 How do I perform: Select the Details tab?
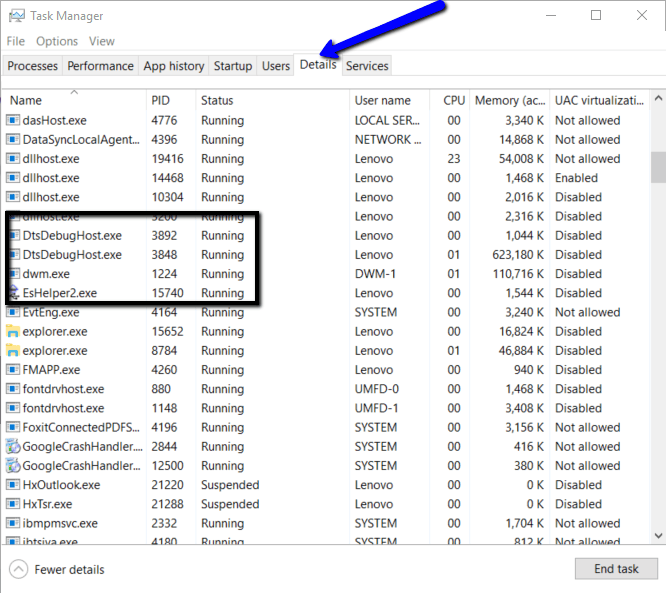point(318,65)
